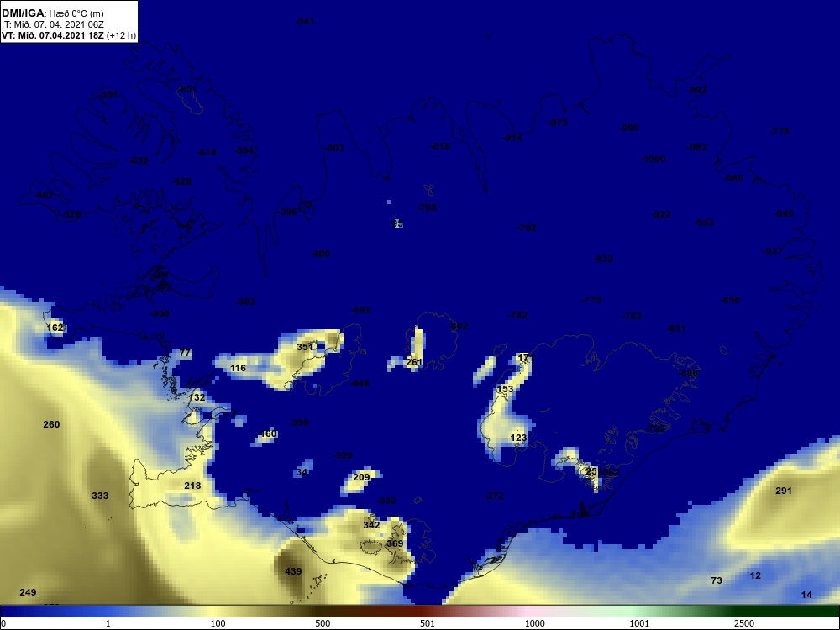Select the valid time line 'VT: Mið. 07.04.2021 18Z'
The image size is (840, 630).
point(51,35)
